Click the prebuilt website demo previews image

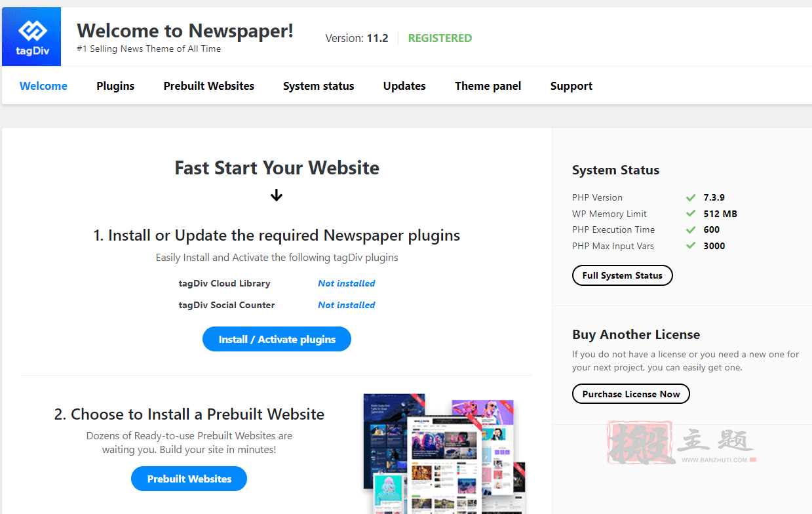point(446,454)
